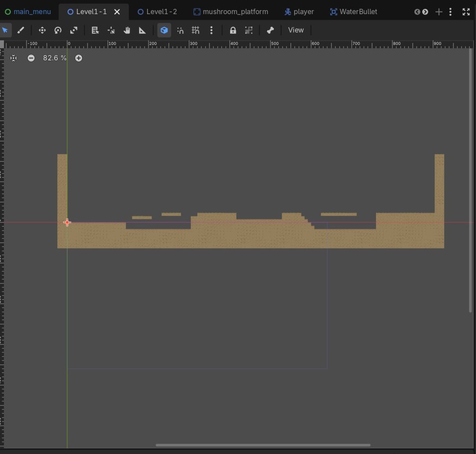Screen dimensions: 476x454
Task: Switch to the Rotate Mode tool
Action: click(58, 30)
